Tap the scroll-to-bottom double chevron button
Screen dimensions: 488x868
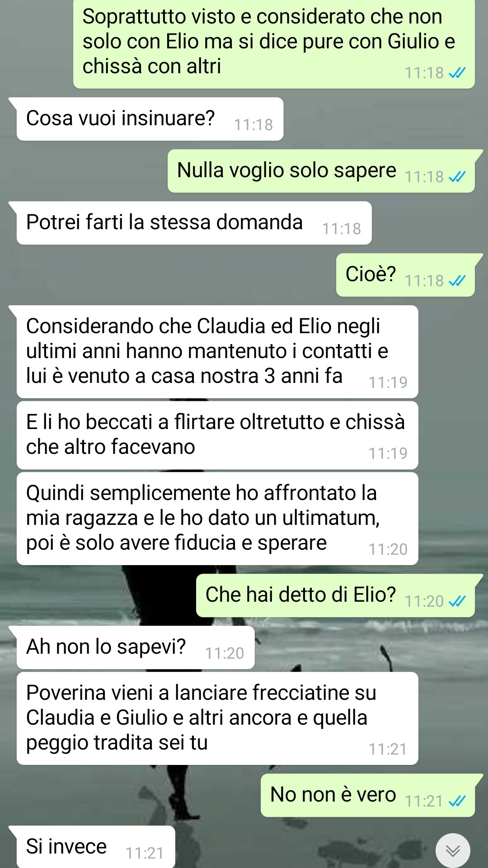pyautogui.click(x=453, y=850)
